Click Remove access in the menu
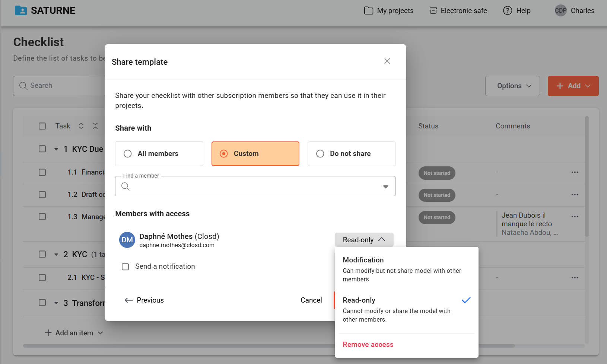The height and width of the screenshot is (364, 607). tap(368, 345)
